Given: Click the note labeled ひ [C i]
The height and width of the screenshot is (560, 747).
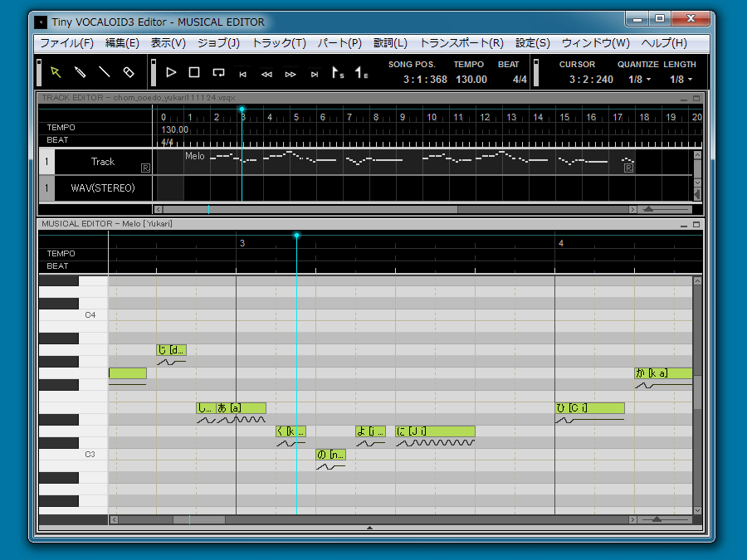Looking at the screenshot, I should (x=589, y=408).
